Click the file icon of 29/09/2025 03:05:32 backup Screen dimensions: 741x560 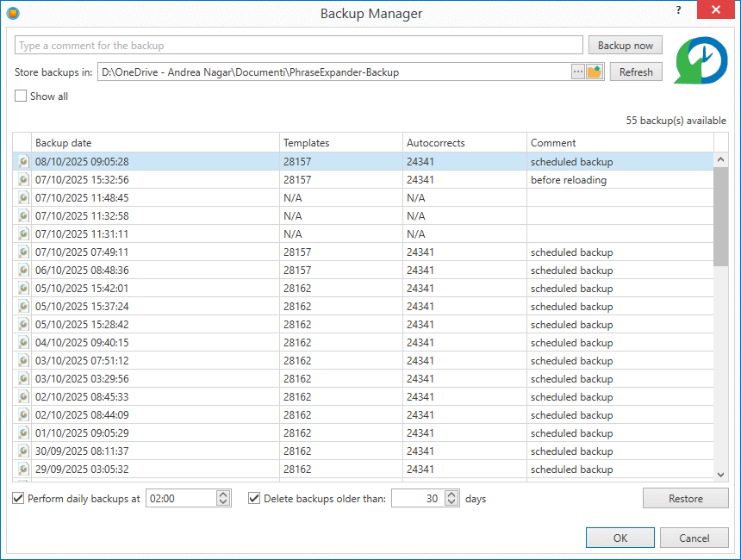tap(23, 470)
